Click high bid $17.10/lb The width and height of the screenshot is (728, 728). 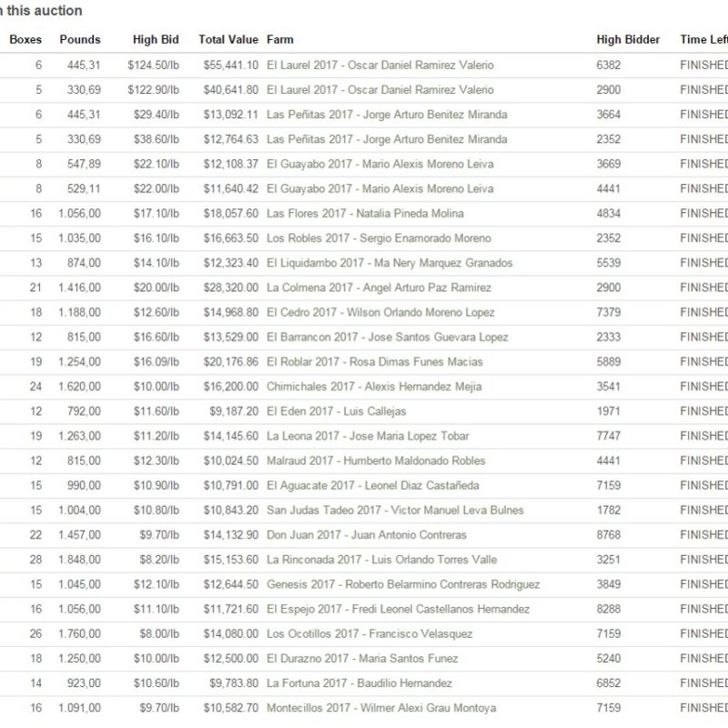(x=157, y=213)
